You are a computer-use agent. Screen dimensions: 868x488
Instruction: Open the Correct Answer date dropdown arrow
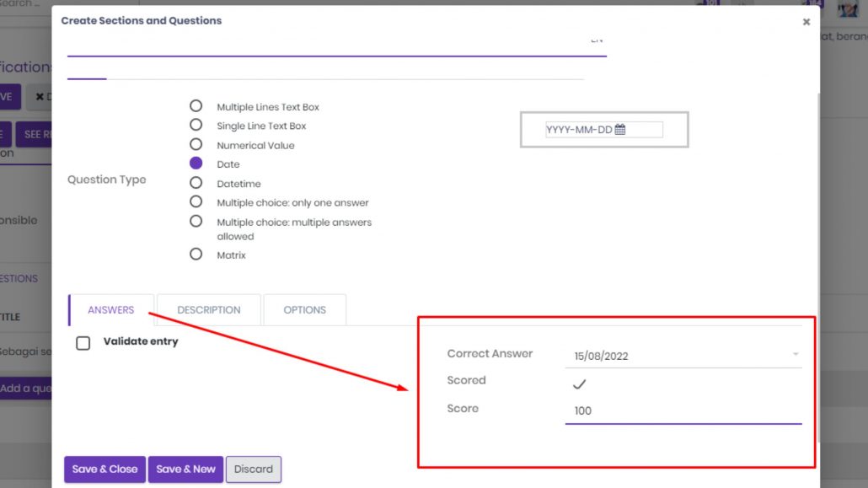pos(796,355)
